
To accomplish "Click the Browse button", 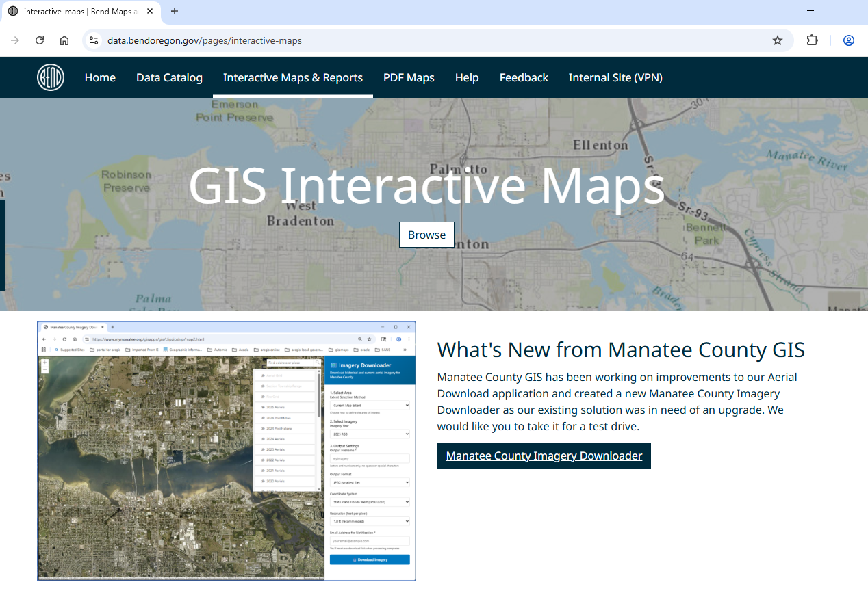I will pyautogui.click(x=426, y=235).
